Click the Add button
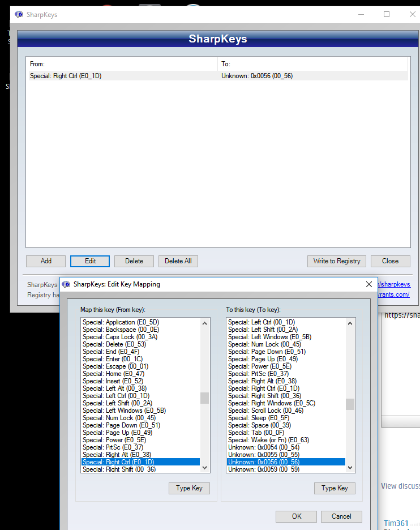Viewport: 420px width, 530px height. tap(46, 261)
